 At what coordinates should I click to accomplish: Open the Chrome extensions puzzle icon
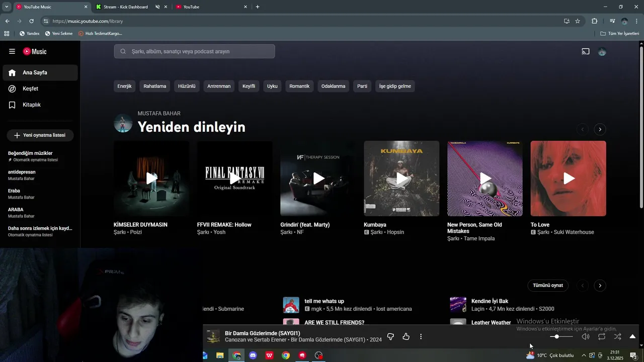click(x=594, y=21)
